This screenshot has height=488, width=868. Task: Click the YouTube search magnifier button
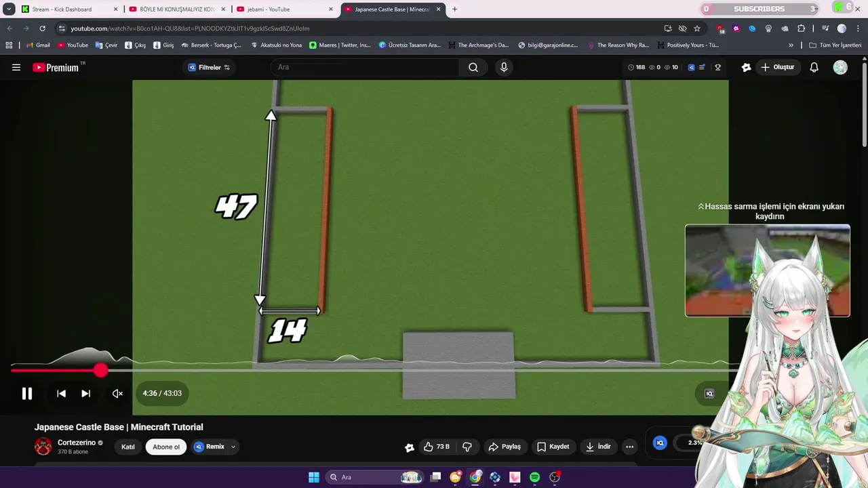click(x=473, y=67)
